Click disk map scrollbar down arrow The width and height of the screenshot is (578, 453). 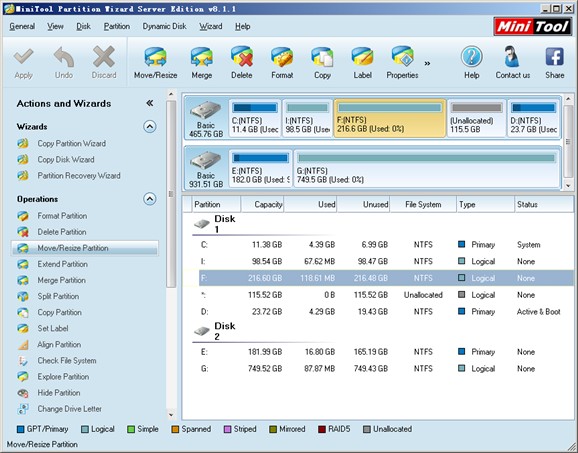568,186
